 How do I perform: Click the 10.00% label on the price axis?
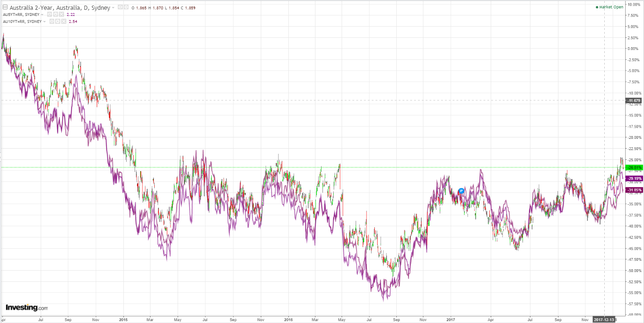tap(634, 4)
